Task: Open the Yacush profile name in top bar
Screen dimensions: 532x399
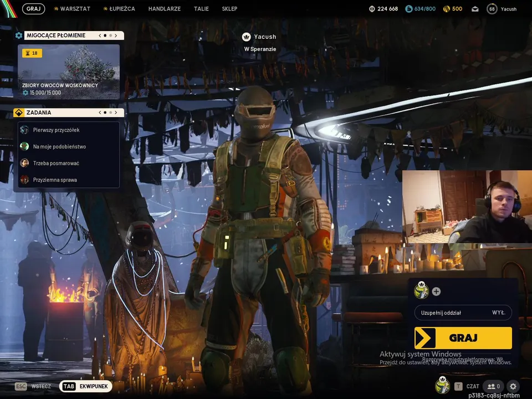Action: pyautogui.click(x=509, y=9)
